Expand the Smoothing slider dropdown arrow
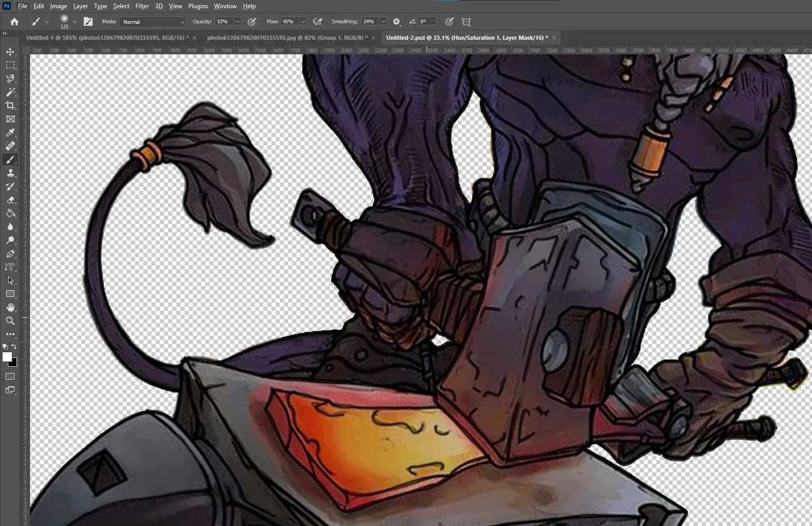This screenshot has height=526, width=812. 383,22
